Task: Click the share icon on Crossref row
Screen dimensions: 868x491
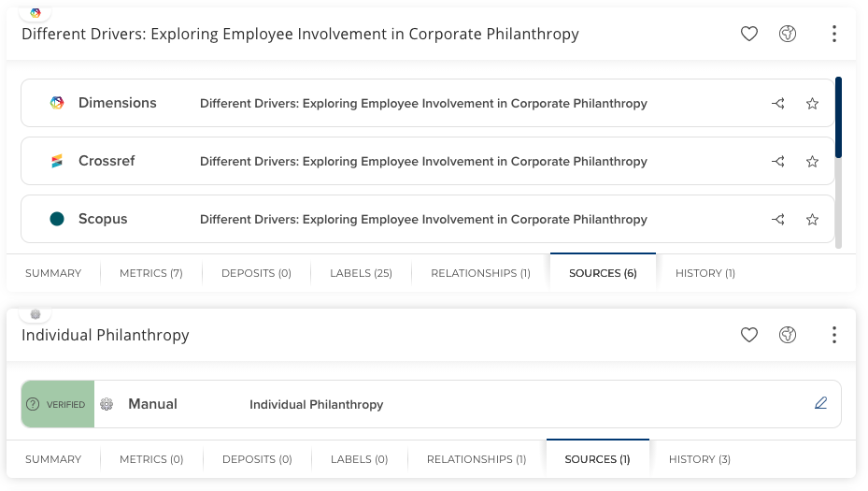Action: (x=778, y=162)
